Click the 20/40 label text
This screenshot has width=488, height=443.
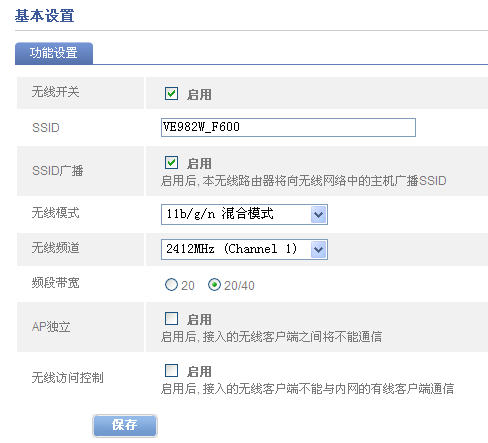(x=239, y=286)
